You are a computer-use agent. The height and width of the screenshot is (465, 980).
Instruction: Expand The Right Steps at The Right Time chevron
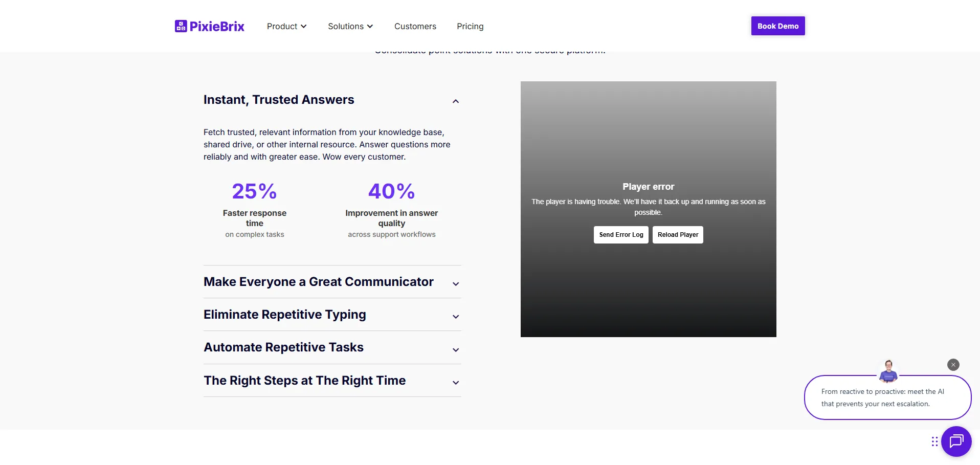456,383
